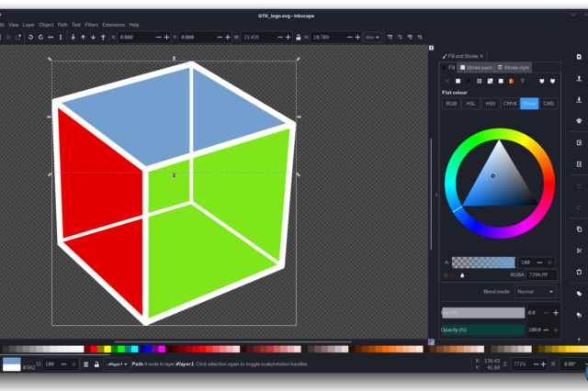Toggle the current layer lock icon

96,364
